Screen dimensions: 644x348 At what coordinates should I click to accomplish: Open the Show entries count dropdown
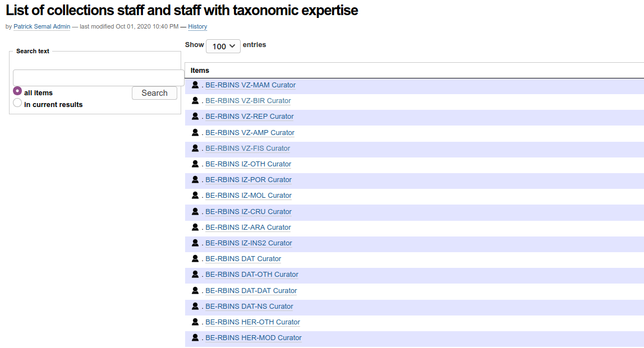tap(223, 47)
